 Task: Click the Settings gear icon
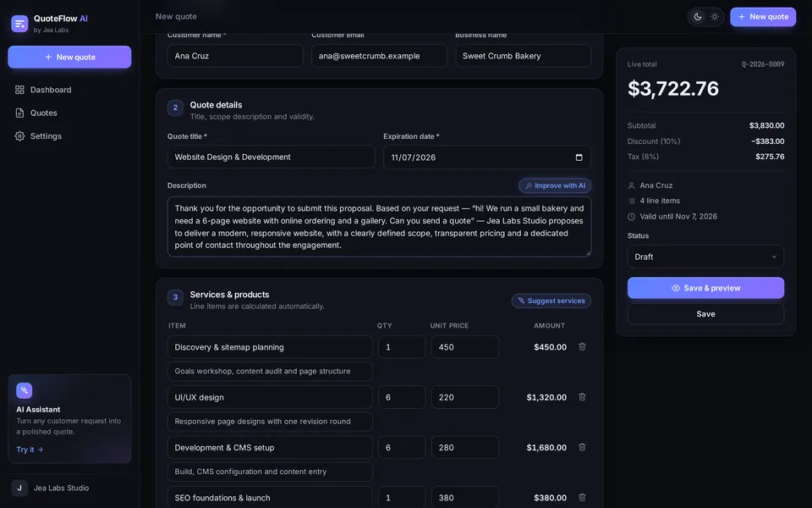(19, 135)
